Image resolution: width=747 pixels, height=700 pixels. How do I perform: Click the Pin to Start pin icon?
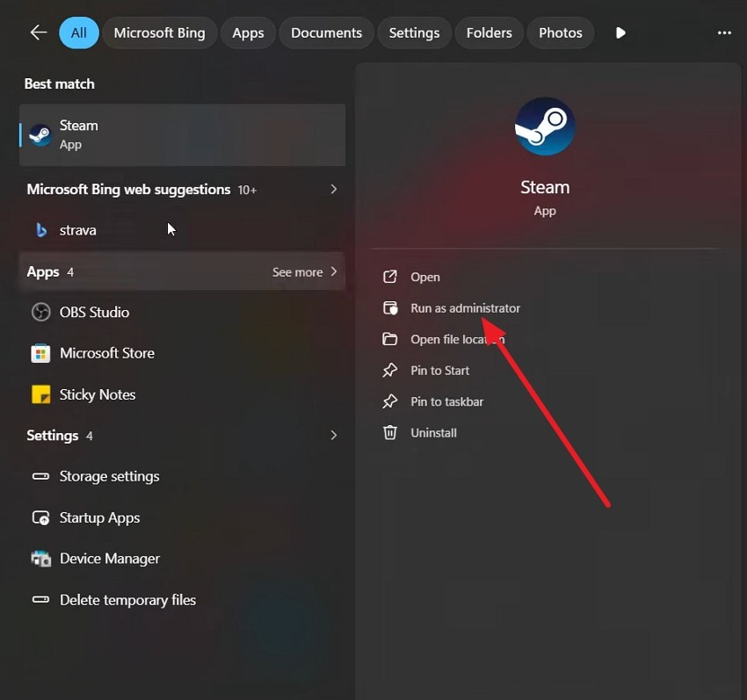click(389, 370)
